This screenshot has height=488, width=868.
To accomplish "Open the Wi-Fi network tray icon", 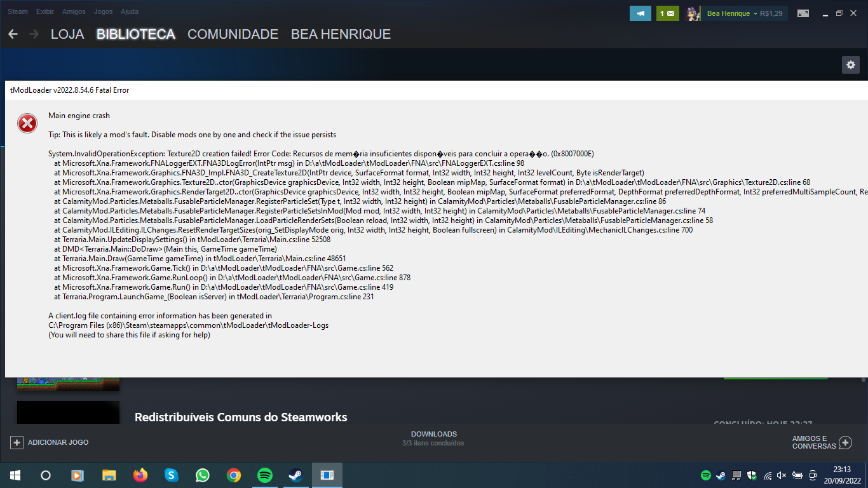I will click(x=767, y=475).
